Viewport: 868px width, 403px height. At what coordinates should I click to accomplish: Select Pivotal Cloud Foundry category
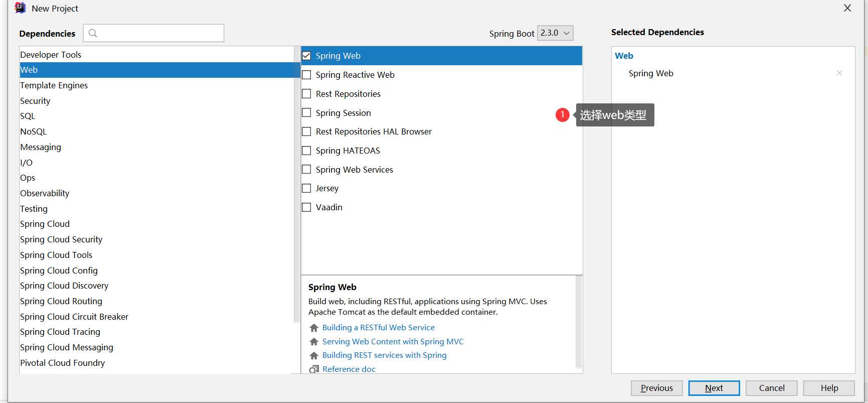click(x=156, y=363)
